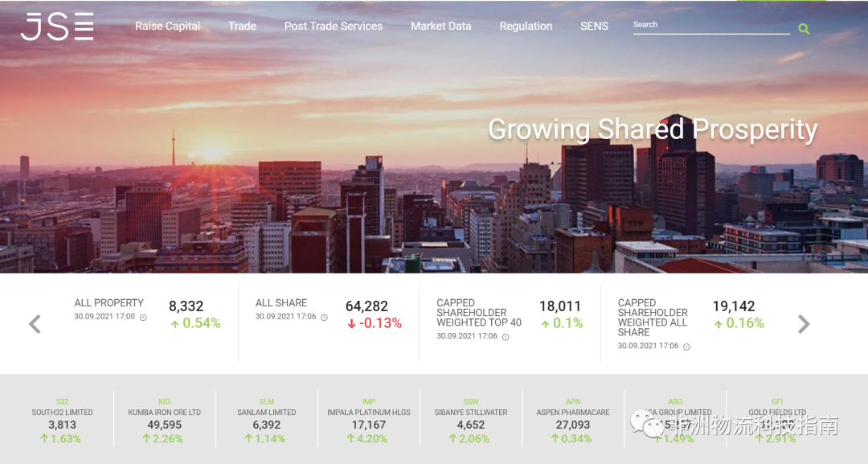Open the Market Data menu
The image size is (868, 464).
pyautogui.click(x=441, y=26)
